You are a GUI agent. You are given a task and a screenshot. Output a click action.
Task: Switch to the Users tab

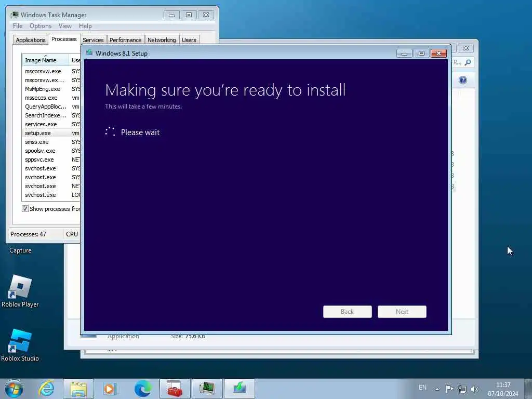coord(189,40)
